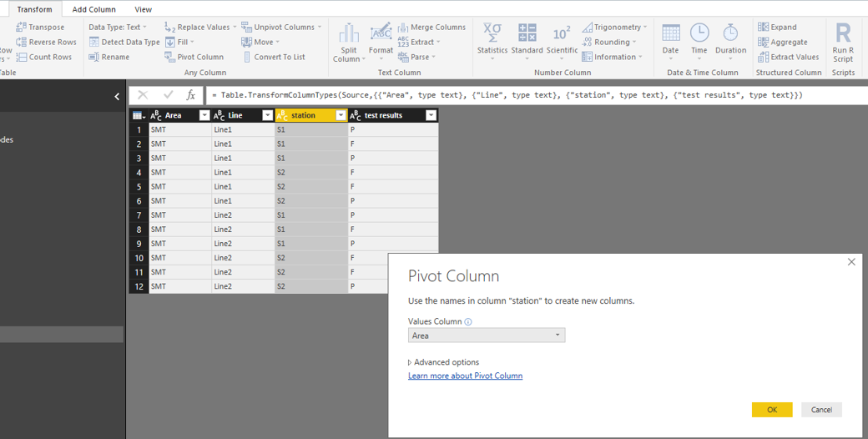868x439 pixels.
Task: Select the Area column header
Action: click(x=174, y=116)
